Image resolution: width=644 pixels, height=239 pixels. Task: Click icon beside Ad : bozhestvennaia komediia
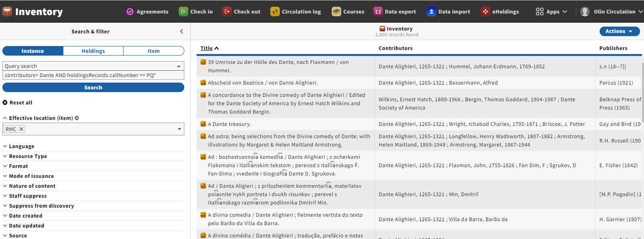click(x=203, y=157)
